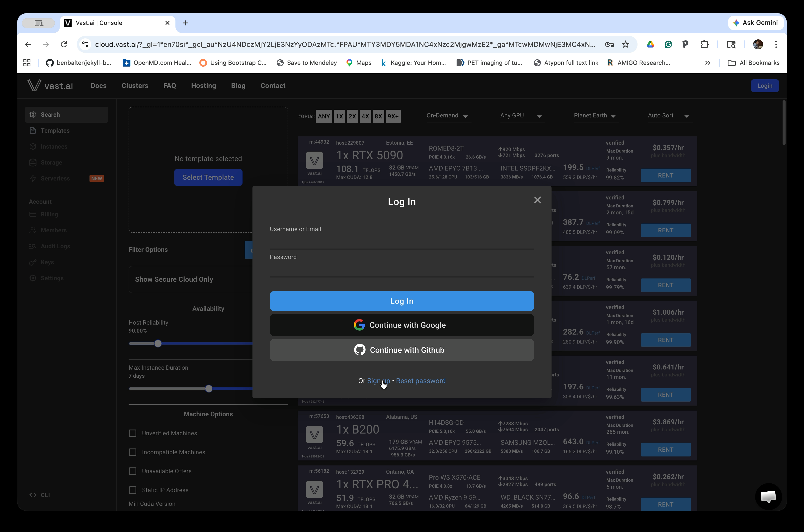Open the Hosting menu item
The height and width of the screenshot is (532, 804).
[x=203, y=86]
